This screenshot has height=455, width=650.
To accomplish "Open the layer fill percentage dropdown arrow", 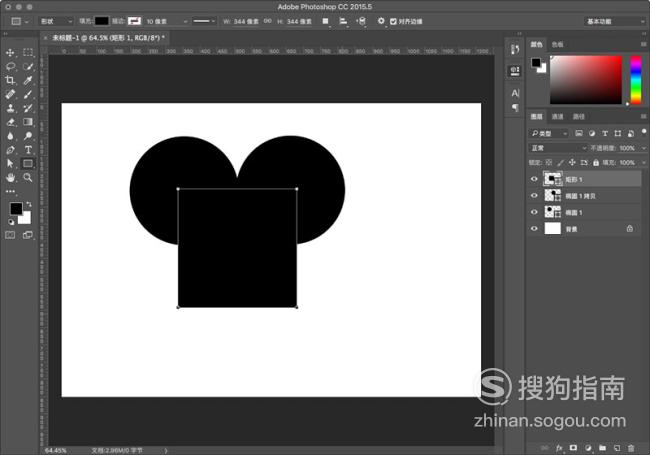I will tap(643, 162).
